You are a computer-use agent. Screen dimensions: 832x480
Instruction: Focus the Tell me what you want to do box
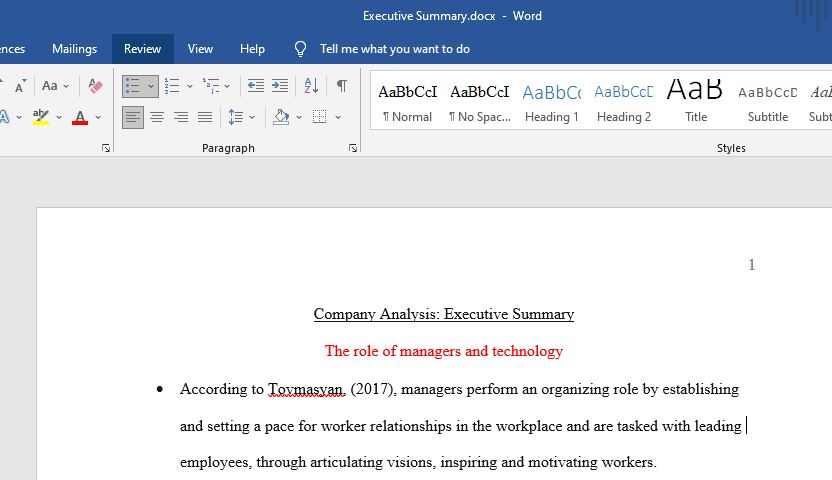(394, 49)
